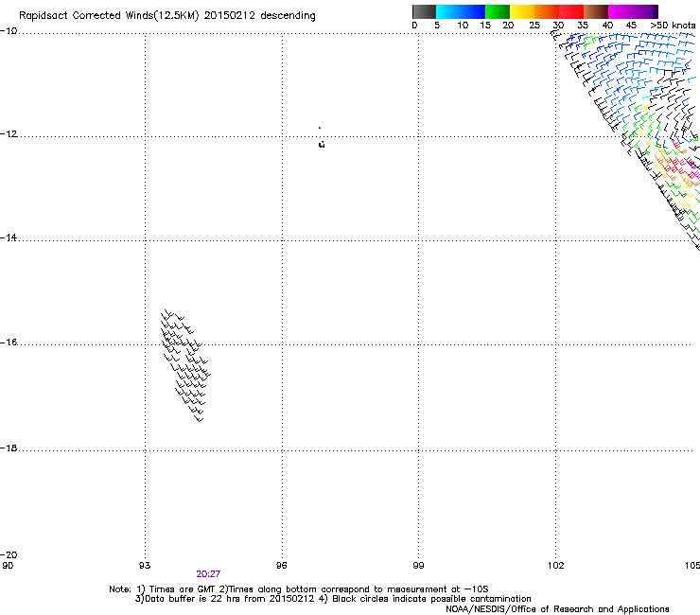Select the orange 25-30 knots color segment
The image size is (700, 615).
coord(547,11)
